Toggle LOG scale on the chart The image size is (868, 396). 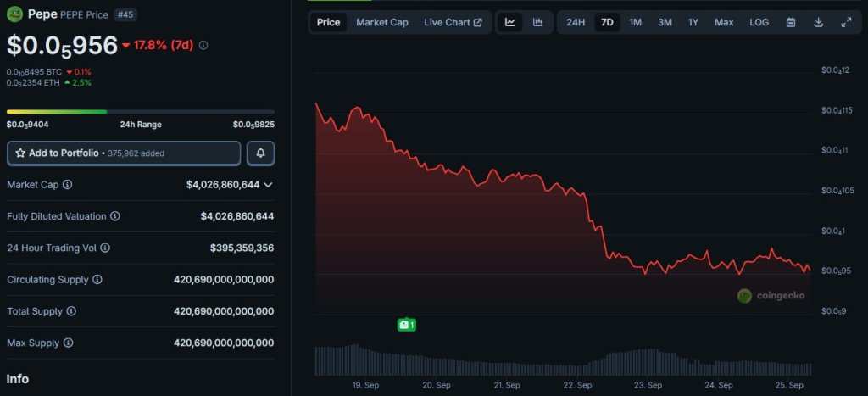click(759, 22)
